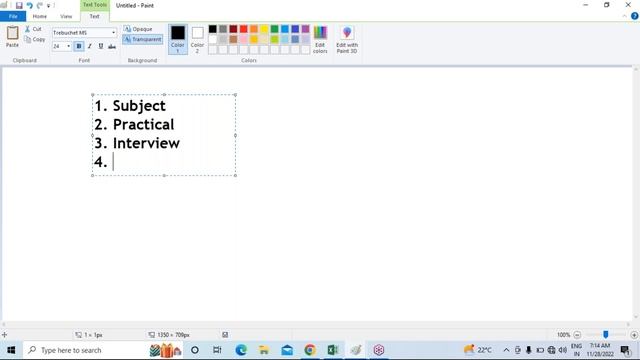Screen dimensions: 640x360
Task: Open Mail app from taskbar
Action: click(287, 350)
